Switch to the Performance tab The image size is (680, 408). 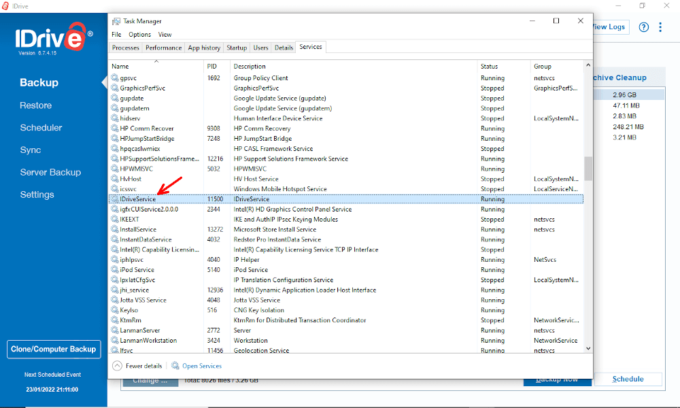pos(163,47)
